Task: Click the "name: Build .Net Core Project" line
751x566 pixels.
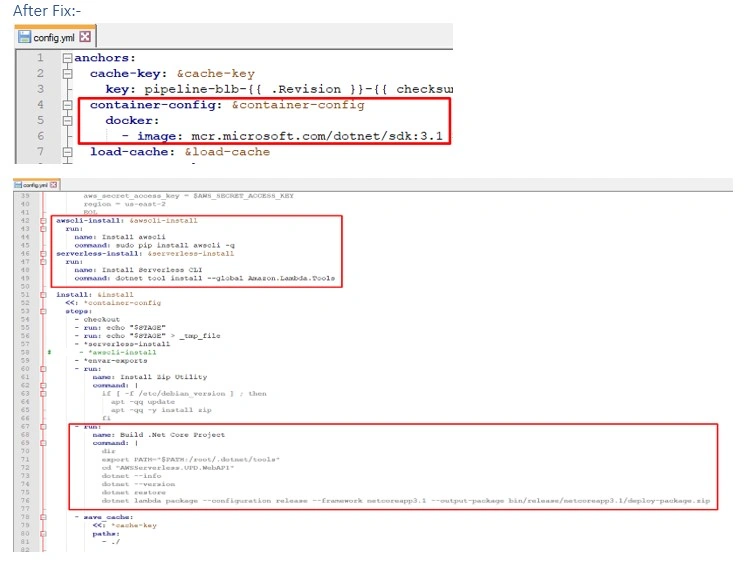Action: 159,435
